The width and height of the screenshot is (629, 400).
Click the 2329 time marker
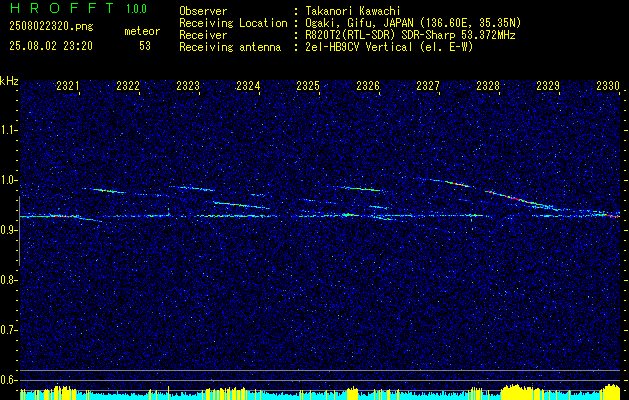pos(548,85)
